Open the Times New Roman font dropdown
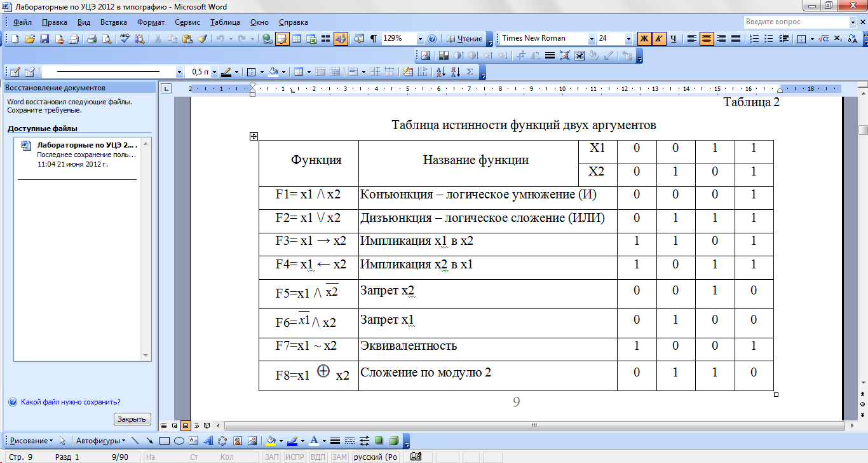 [x=592, y=39]
